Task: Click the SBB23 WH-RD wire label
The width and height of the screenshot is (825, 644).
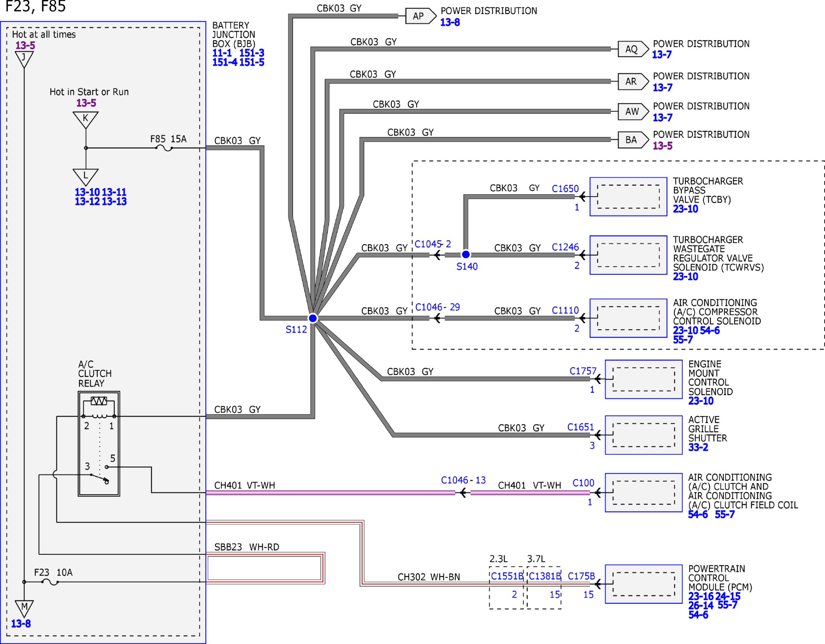Action: click(247, 547)
